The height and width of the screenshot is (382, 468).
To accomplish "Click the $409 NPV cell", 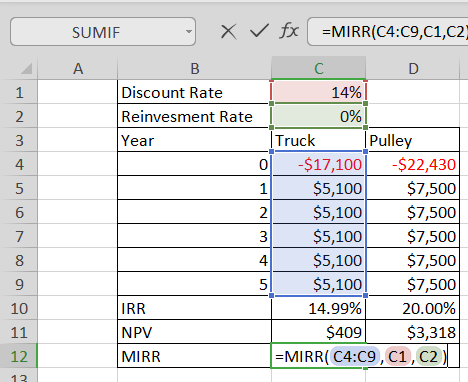I will tap(319, 332).
